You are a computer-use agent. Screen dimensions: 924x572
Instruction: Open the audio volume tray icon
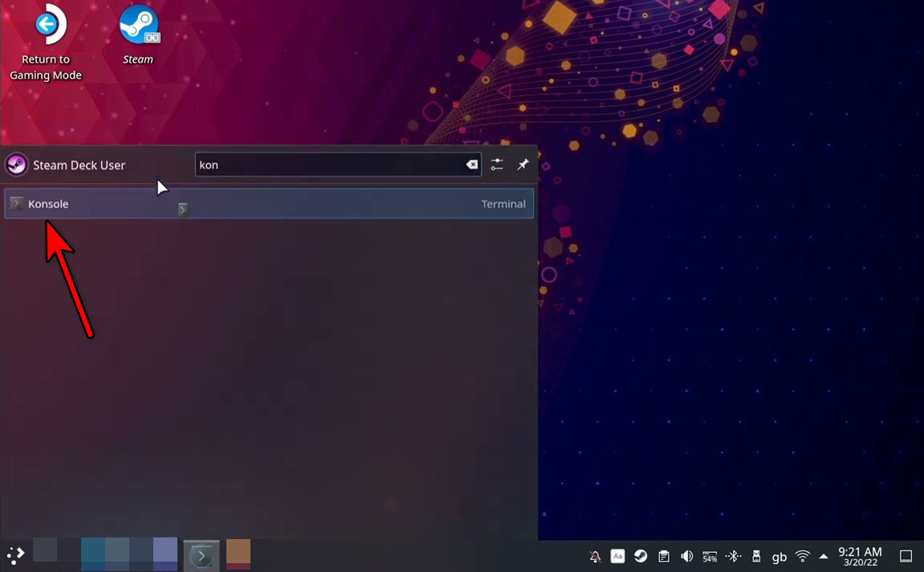[686, 556]
